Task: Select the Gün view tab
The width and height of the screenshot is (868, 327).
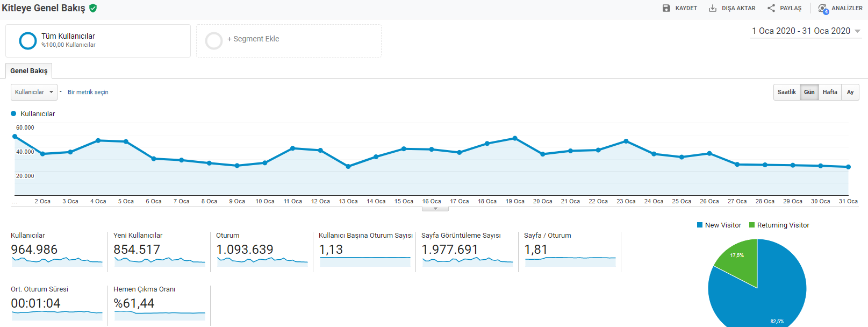Action: point(809,92)
